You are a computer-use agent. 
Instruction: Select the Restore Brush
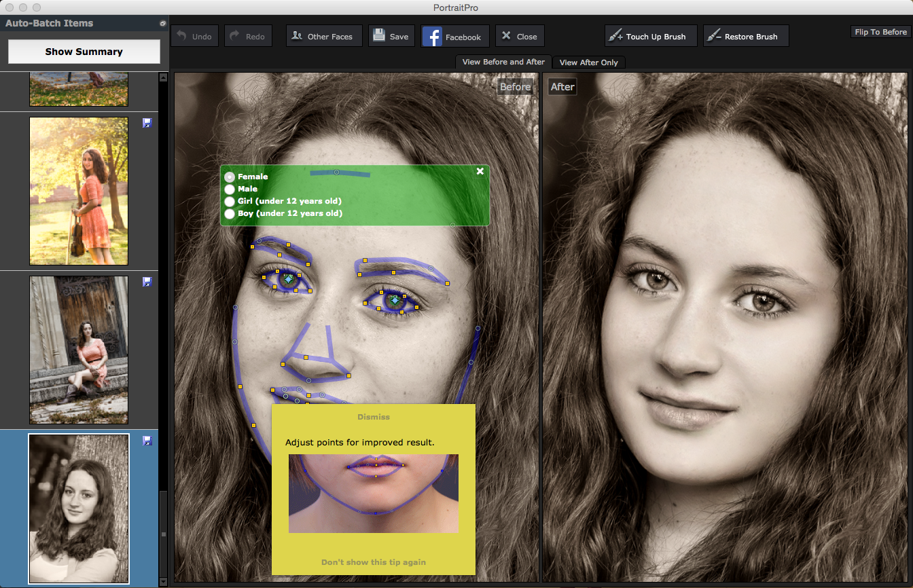746,36
